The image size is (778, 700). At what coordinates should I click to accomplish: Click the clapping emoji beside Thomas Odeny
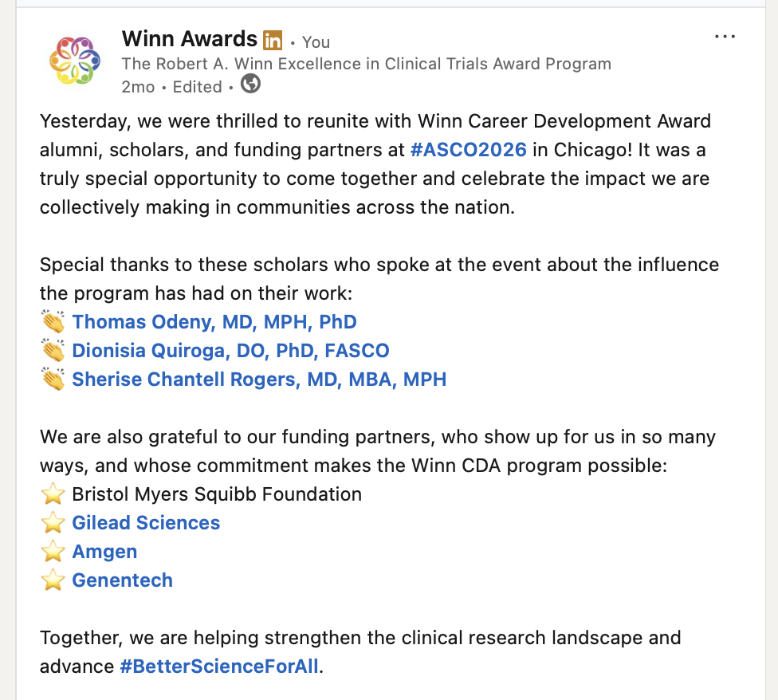pyautogui.click(x=53, y=322)
